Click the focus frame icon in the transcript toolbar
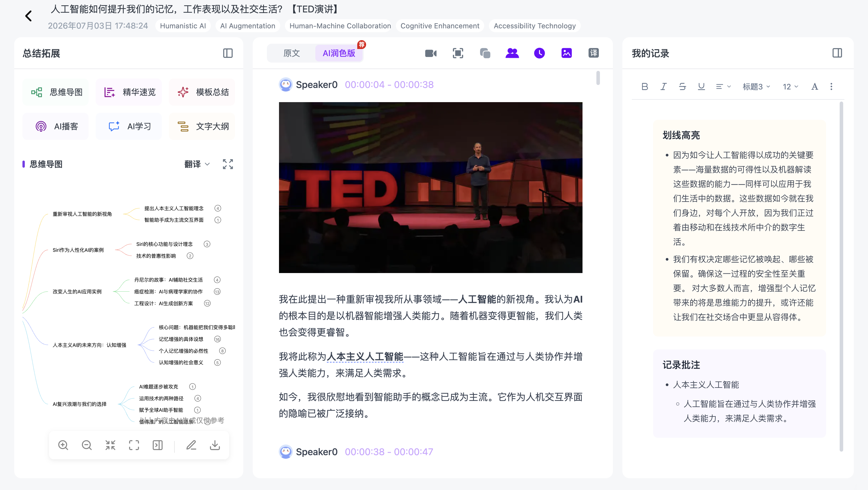Screen dimensions: 868x490 coord(458,53)
